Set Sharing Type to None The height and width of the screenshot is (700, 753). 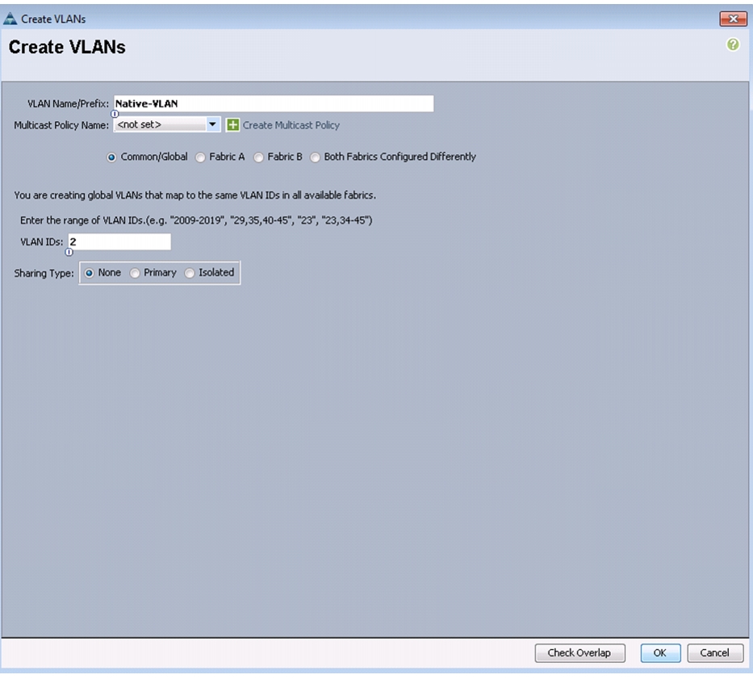[x=89, y=273]
